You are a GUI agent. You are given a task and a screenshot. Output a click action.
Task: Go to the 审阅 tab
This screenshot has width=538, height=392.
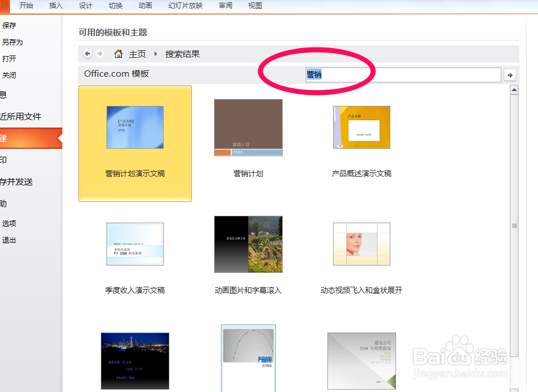click(x=226, y=6)
